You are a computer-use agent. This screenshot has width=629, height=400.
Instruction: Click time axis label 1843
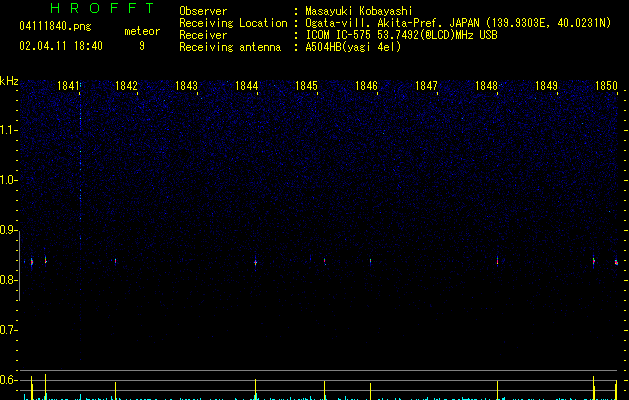coord(186,86)
